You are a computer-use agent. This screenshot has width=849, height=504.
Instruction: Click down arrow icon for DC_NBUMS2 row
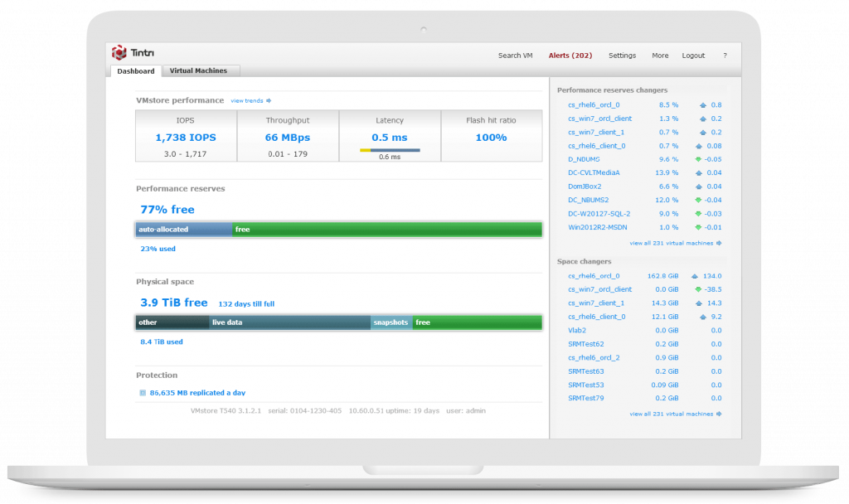698,200
